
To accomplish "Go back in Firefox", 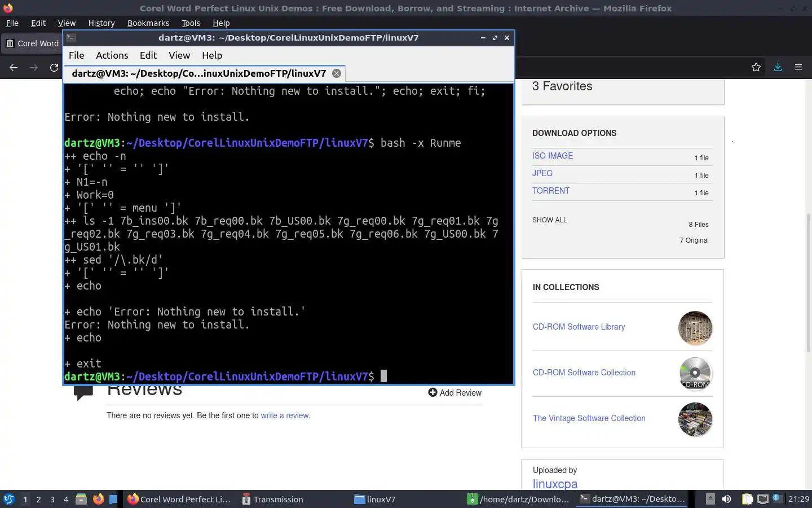I will click(x=14, y=67).
